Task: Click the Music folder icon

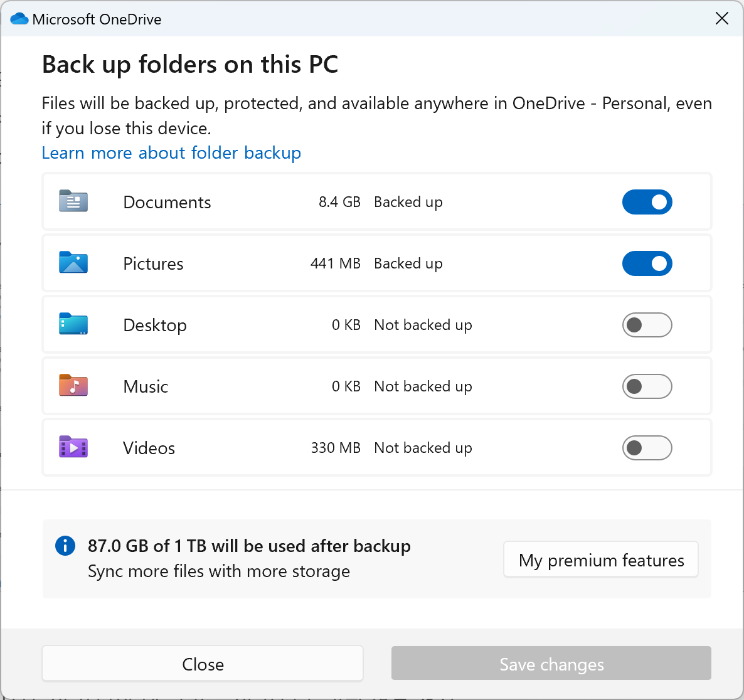Action: click(x=73, y=385)
